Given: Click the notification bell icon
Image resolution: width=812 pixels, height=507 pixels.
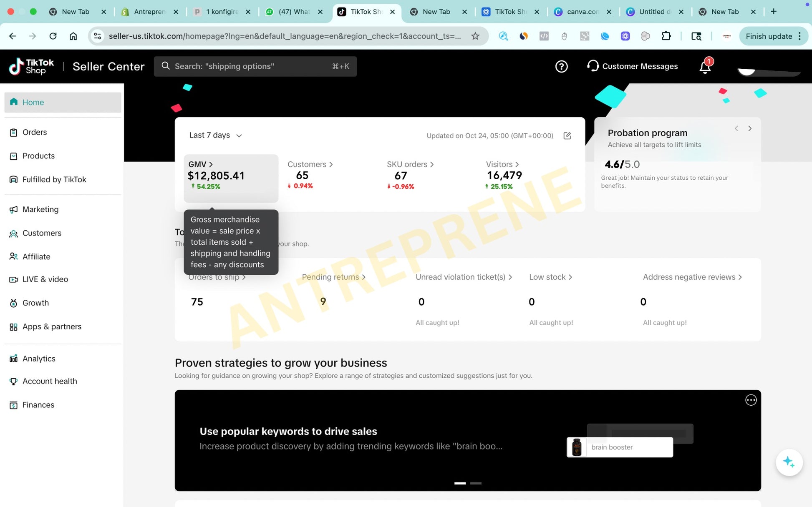Looking at the screenshot, I should pos(705,67).
